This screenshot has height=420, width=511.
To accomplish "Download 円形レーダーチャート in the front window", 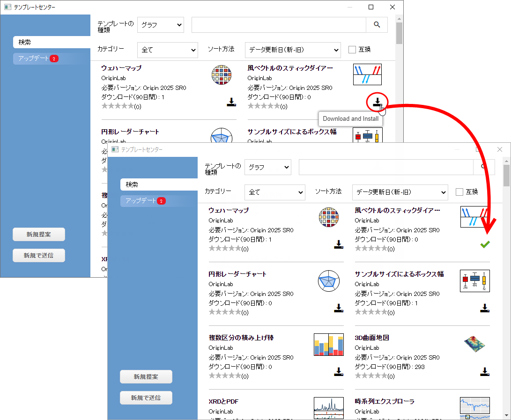I will 339,308.
